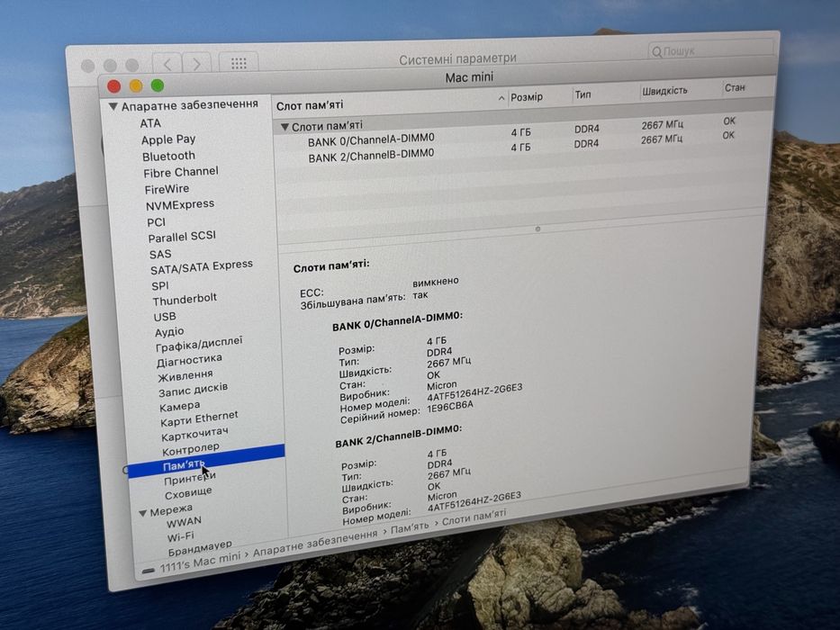Click the sort arrow in Слот пам'яті header

501,98
